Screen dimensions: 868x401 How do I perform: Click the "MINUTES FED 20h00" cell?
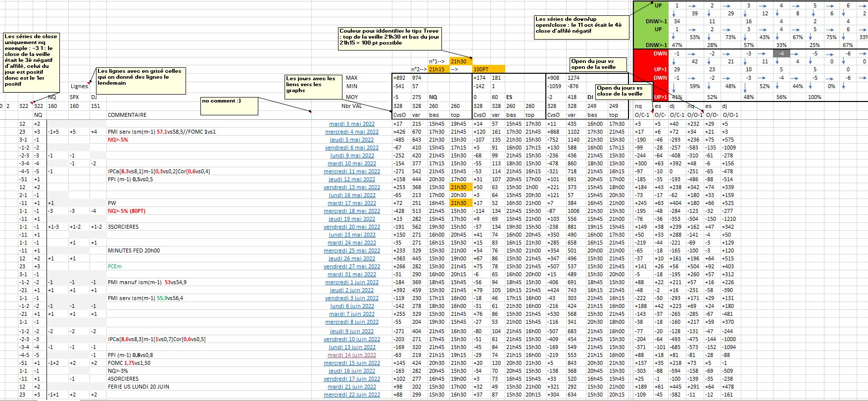[134, 251]
